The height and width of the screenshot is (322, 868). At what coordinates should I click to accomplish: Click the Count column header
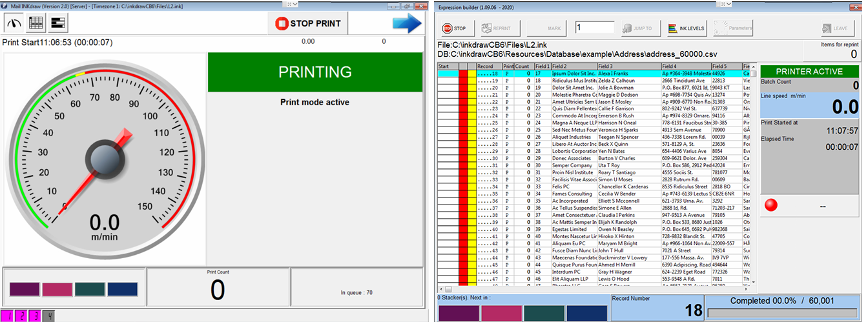[x=524, y=66]
